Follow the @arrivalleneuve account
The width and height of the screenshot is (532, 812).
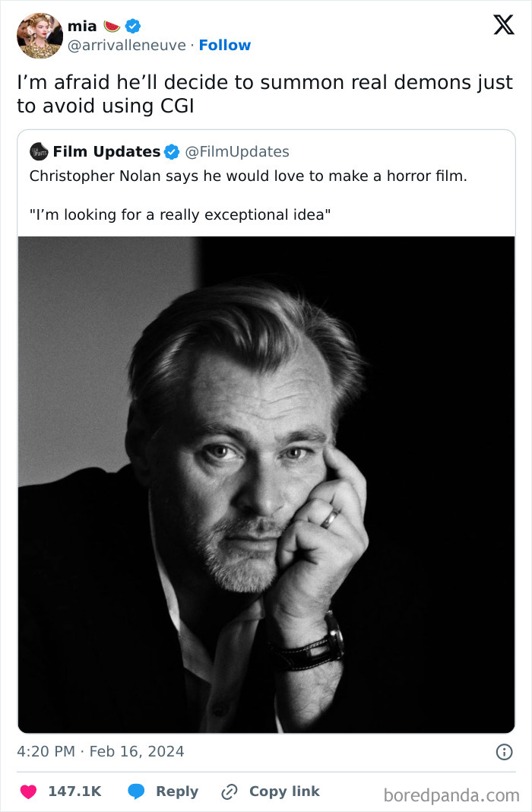tap(225, 46)
